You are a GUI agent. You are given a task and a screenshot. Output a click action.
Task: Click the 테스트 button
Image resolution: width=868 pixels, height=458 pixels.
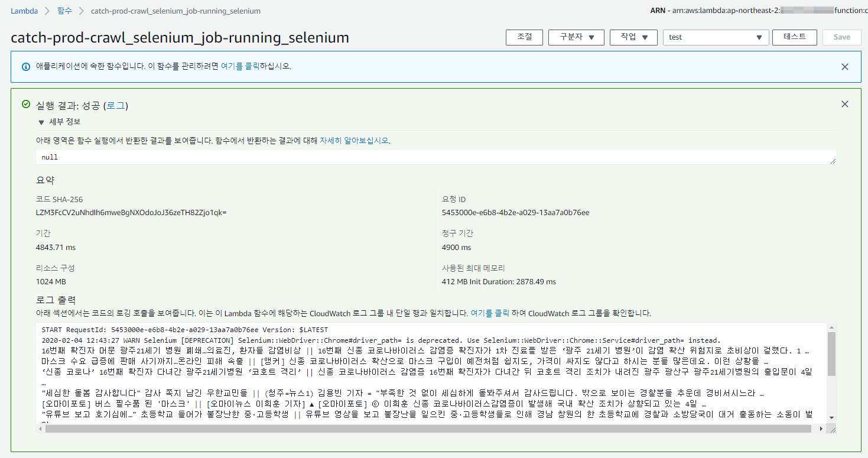coord(794,37)
